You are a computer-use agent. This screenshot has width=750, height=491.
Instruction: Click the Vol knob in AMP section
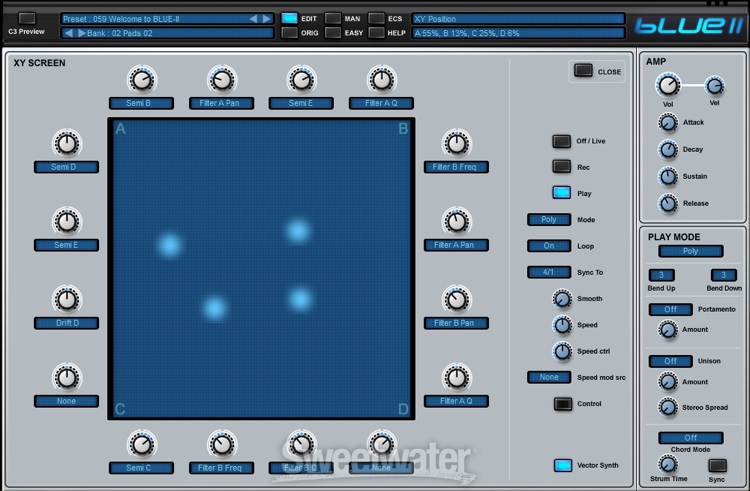point(668,86)
